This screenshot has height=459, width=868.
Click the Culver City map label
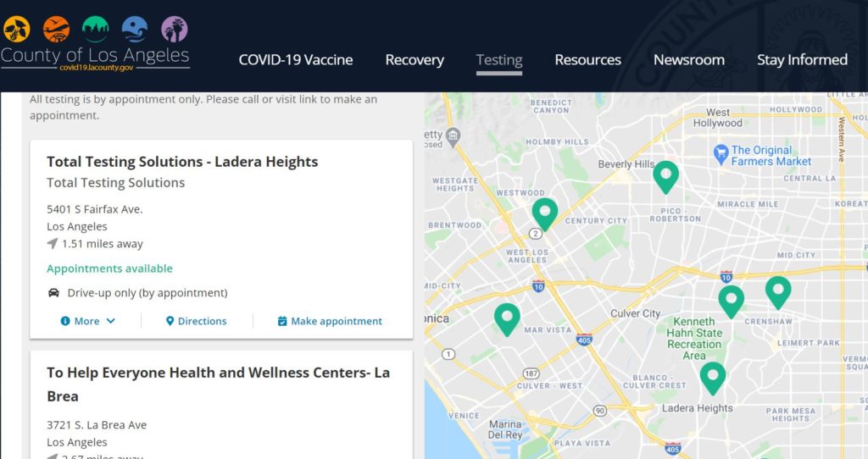click(636, 313)
